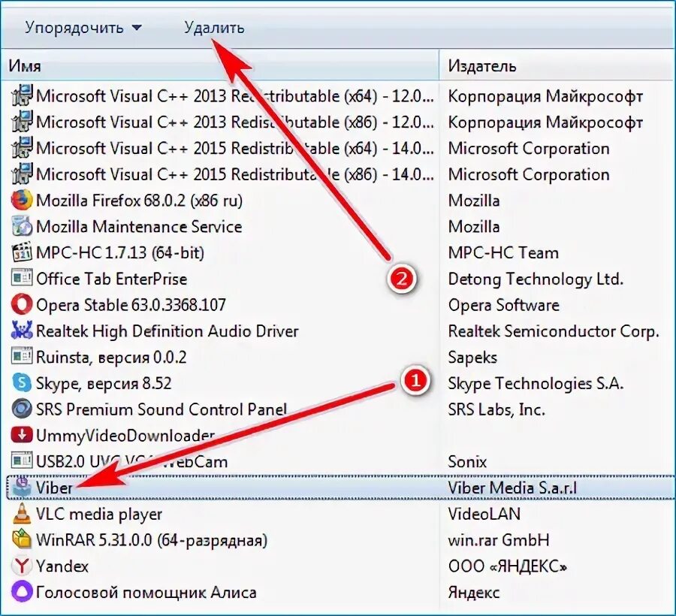The image size is (676, 616).
Task: Click publisher win.rar GmbH
Action: tap(499, 540)
